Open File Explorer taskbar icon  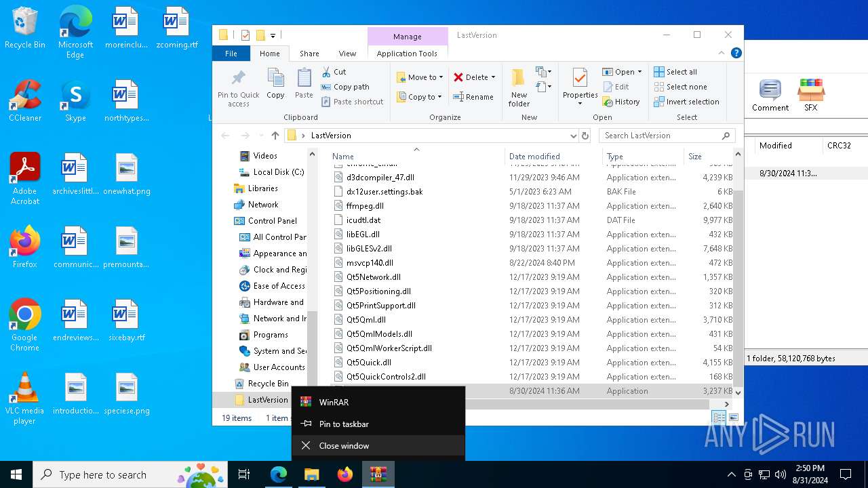click(311, 474)
